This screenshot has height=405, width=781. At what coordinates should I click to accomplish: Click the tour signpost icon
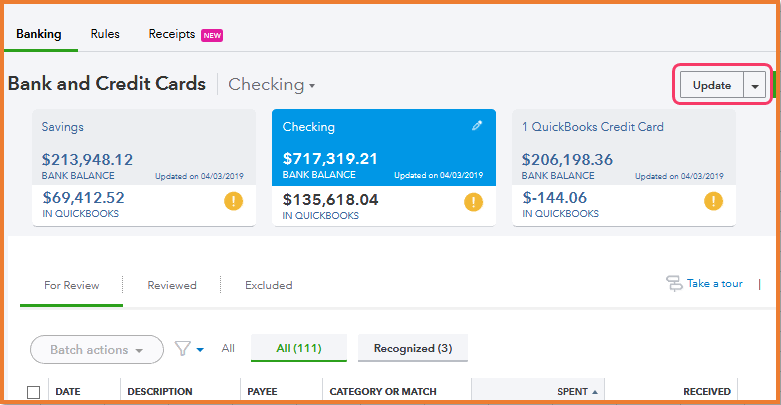tap(674, 283)
